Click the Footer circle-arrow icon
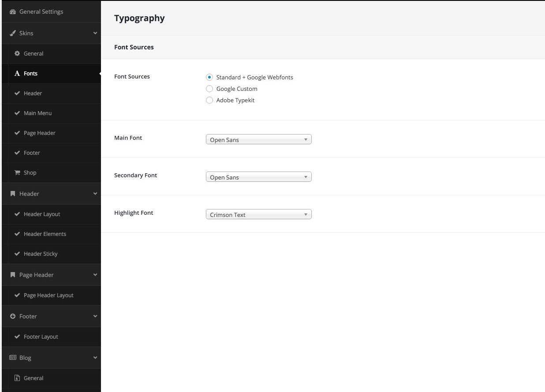Screen dimensions: 545x392 pyautogui.click(x=13, y=317)
